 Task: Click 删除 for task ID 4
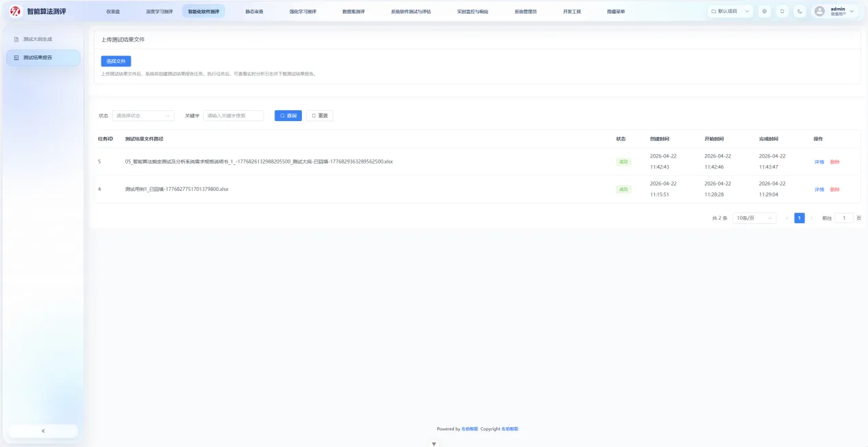click(834, 189)
